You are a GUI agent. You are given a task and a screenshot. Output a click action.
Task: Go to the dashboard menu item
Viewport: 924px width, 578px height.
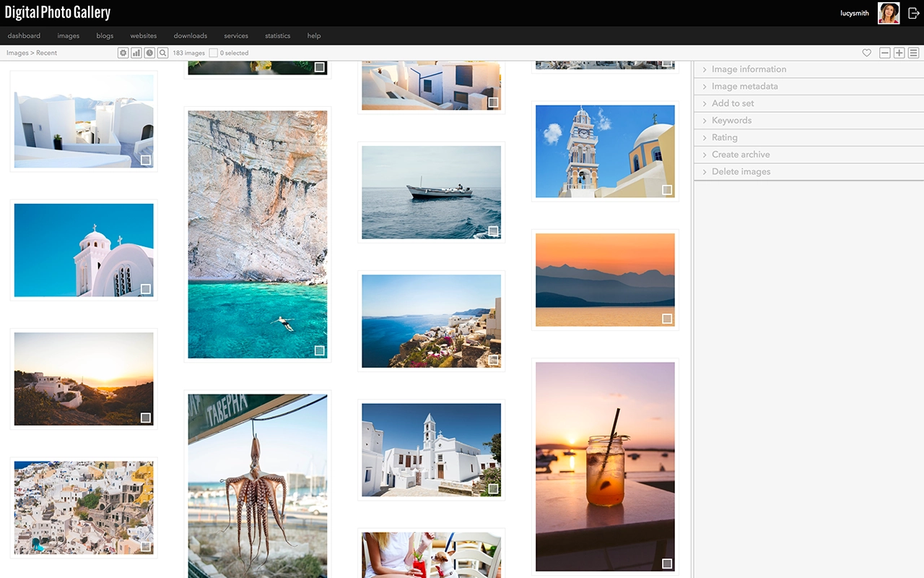[24, 35]
